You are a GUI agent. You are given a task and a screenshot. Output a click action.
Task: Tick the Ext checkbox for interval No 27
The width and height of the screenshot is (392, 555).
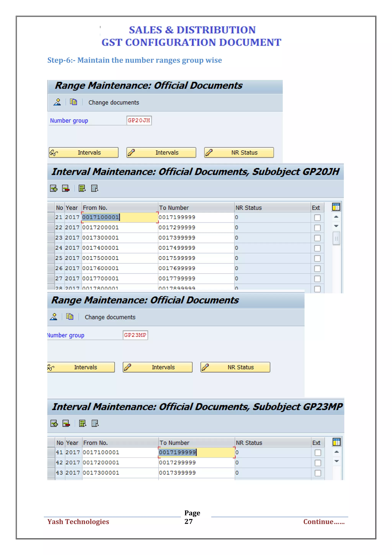pyautogui.click(x=317, y=279)
